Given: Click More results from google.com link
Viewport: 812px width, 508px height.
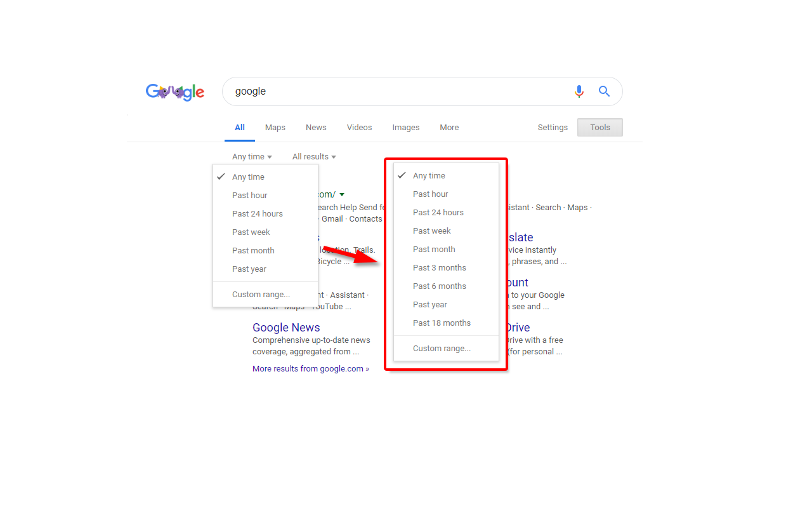Looking at the screenshot, I should pos(311,368).
